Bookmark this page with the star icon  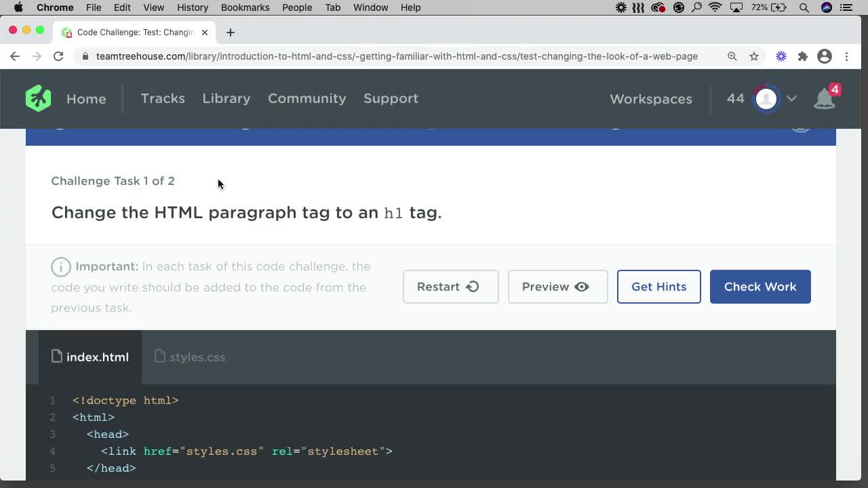click(x=754, y=56)
